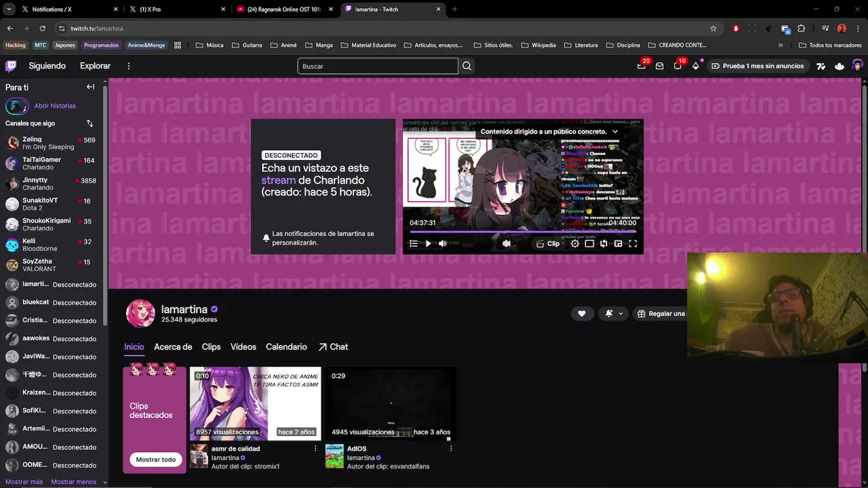Image resolution: width=868 pixels, height=488 pixels.
Task: Expand the hidden bookmarks chevron
Action: (781, 45)
